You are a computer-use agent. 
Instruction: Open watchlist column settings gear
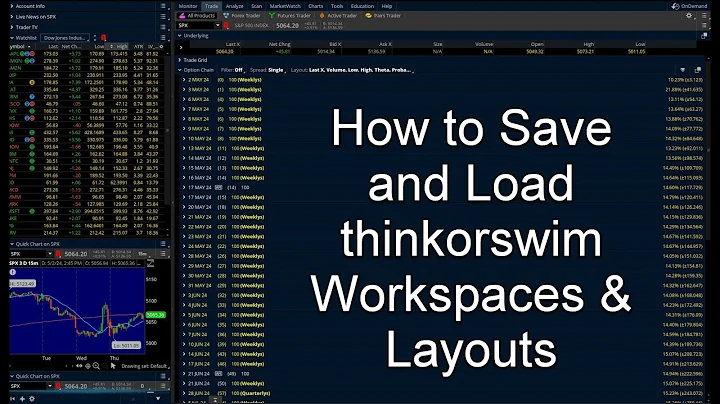pyautogui.click(x=161, y=46)
